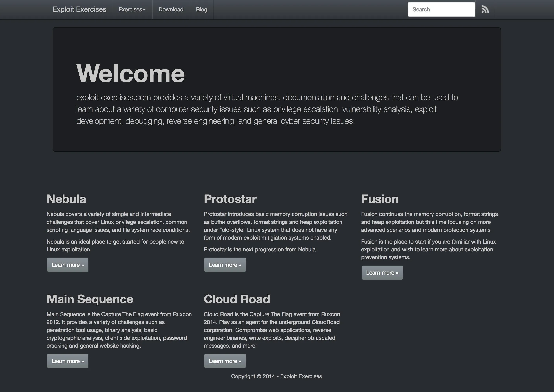
Task: Click the Cloud Road heading
Action: (237, 299)
